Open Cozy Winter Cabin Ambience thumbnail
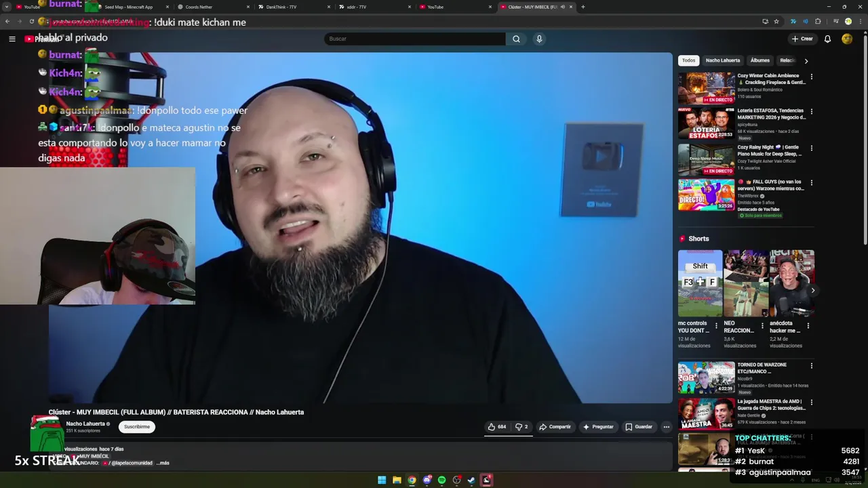 pos(706,87)
